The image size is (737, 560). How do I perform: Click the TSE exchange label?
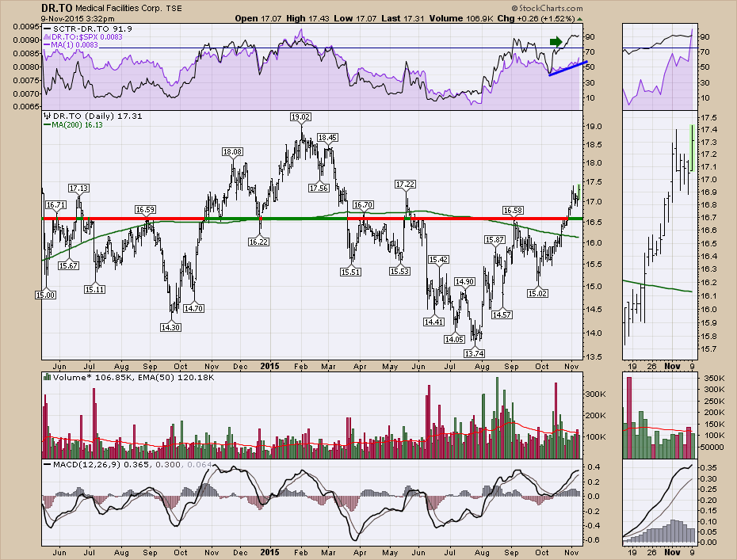174,9
